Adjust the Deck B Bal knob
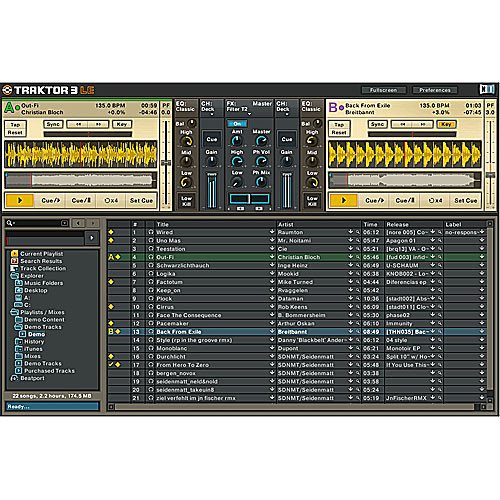The height and width of the screenshot is (500, 500). 317,123
